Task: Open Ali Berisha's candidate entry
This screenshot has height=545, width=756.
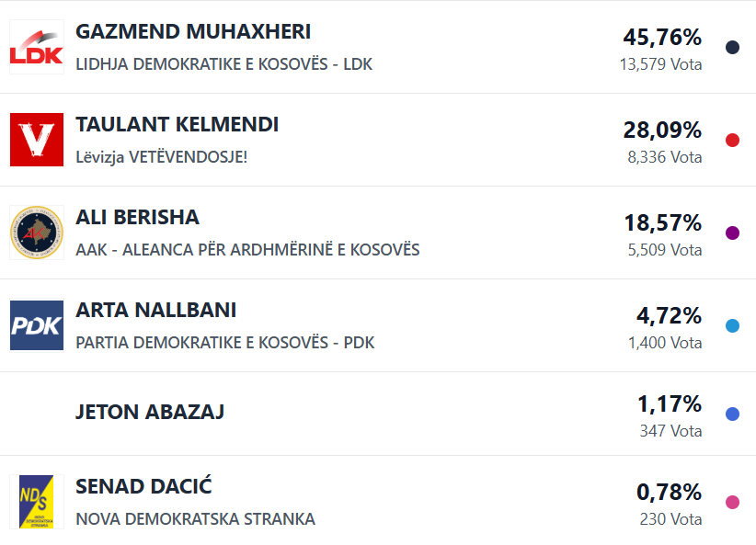Action: point(137,218)
